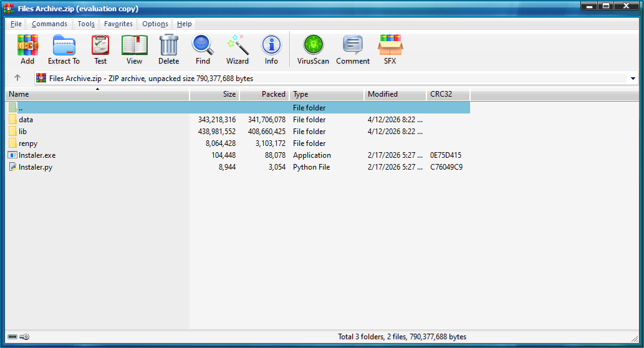Click Modified date of data folder

point(395,120)
